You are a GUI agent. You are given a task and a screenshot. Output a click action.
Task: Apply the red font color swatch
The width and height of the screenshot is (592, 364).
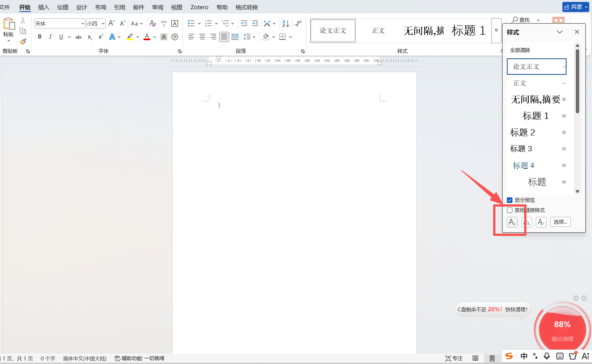point(147,37)
